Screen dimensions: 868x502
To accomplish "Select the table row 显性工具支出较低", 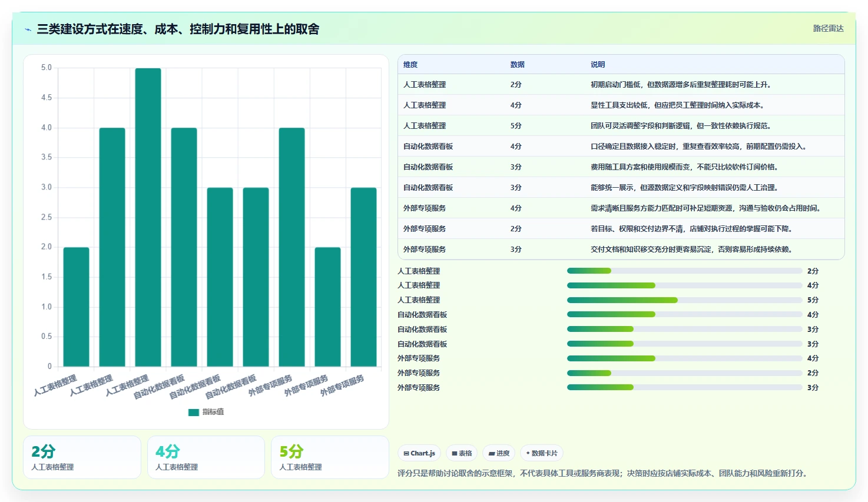I will 621,105.
